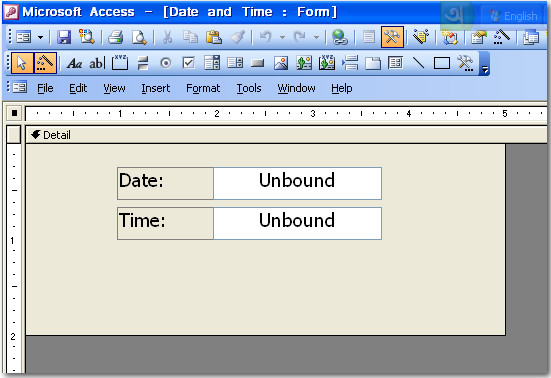Open the Insert menu
Screen dimensions: 551x378
click(x=155, y=88)
